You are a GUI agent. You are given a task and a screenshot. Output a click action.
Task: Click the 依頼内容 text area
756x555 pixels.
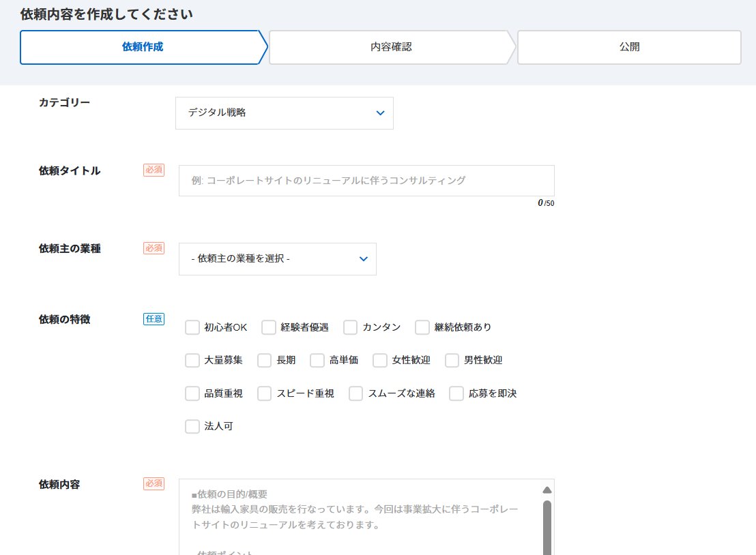359,517
